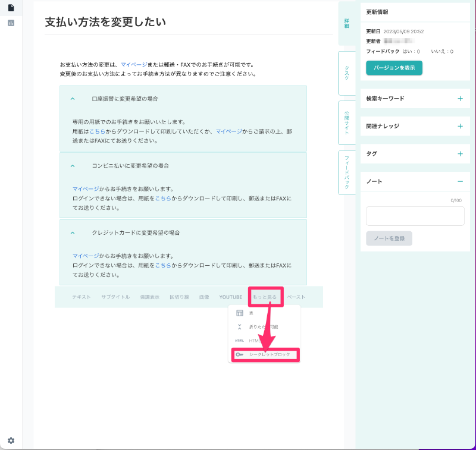Collapse the コンビニ払いに変更希望の場合 section
This screenshot has width=476, height=450.
pyautogui.click(x=73, y=166)
